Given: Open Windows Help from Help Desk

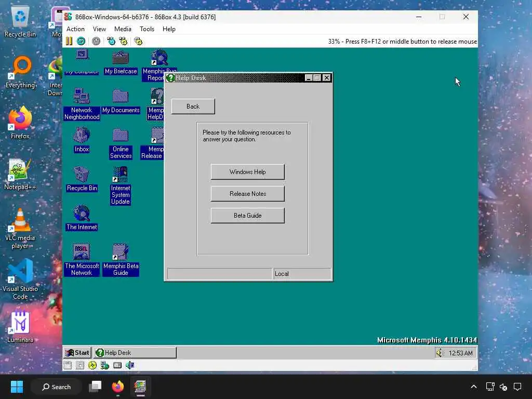Looking at the screenshot, I should pyautogui.click(x=248, y=172).
